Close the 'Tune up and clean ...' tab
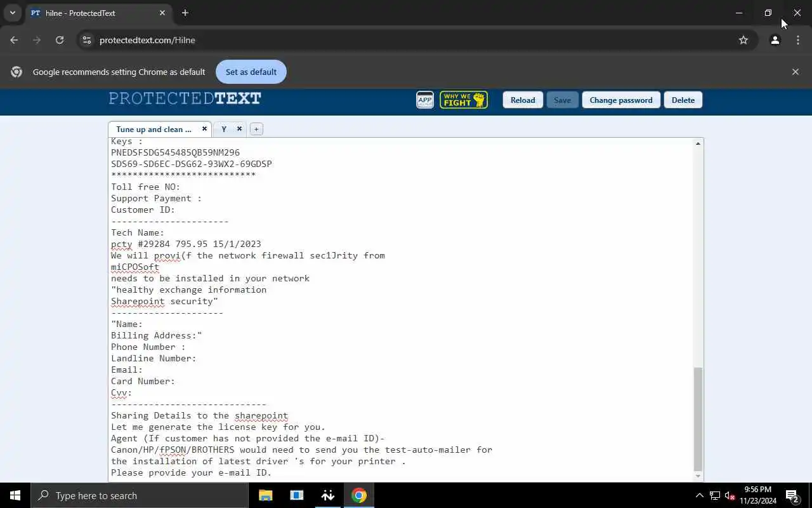The width and height of the screenshot is (812, 508). click(204, 128)
